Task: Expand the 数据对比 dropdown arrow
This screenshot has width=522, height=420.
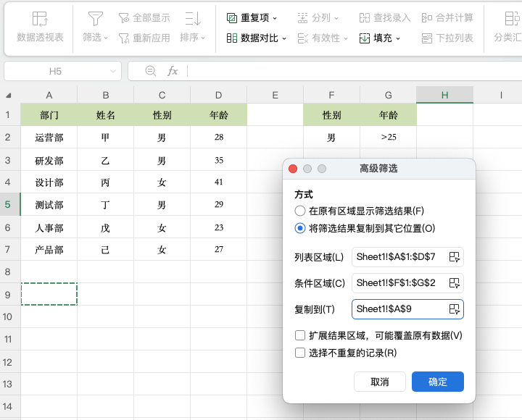Action: [284, 38]
